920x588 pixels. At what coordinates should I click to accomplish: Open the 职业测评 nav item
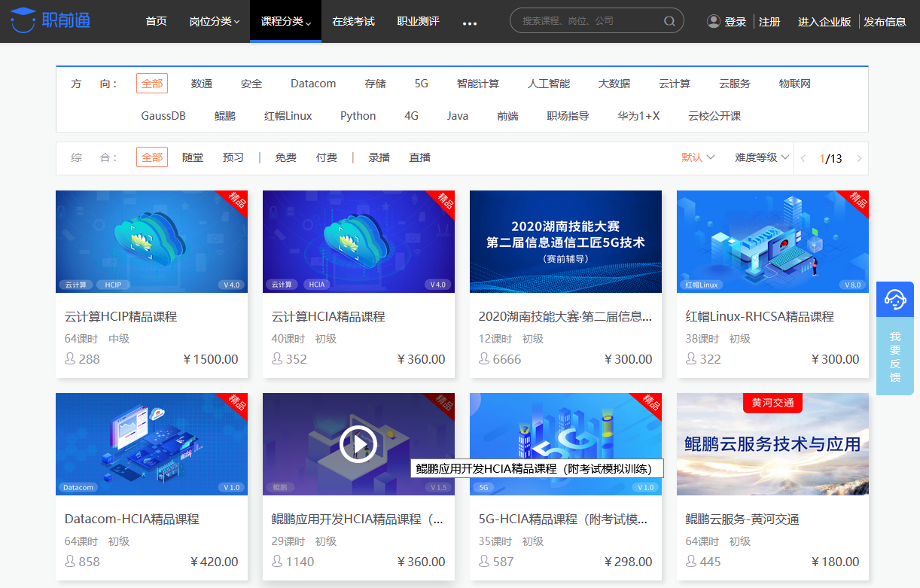click(419, 21)
